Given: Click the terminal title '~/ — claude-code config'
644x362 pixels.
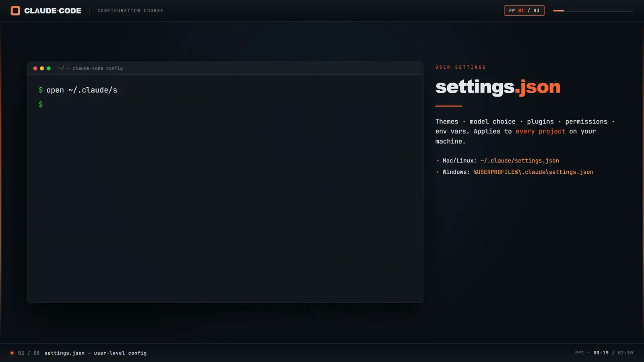Looking at the screenshot, I should pos(91,68).
